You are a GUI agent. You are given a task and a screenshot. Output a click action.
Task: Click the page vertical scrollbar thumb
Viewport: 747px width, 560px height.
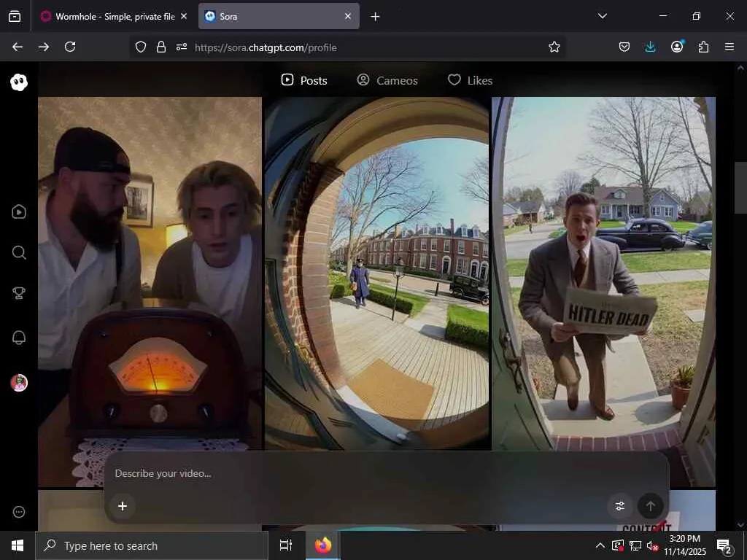tap(740, 187)
